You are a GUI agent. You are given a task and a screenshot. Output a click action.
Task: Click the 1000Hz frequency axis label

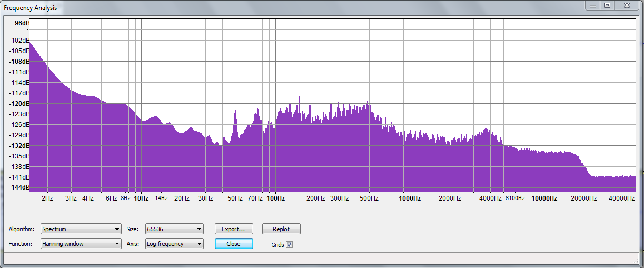[410, 198]
